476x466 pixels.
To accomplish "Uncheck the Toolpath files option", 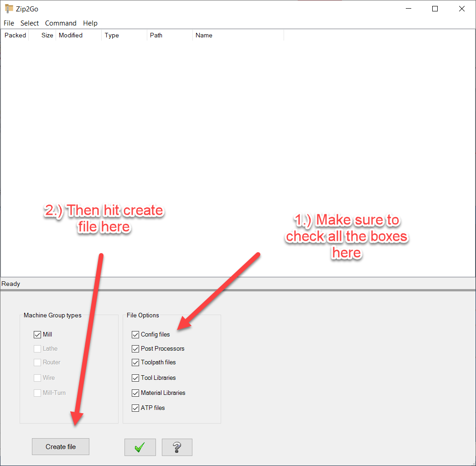I will (x=135, y=362).
